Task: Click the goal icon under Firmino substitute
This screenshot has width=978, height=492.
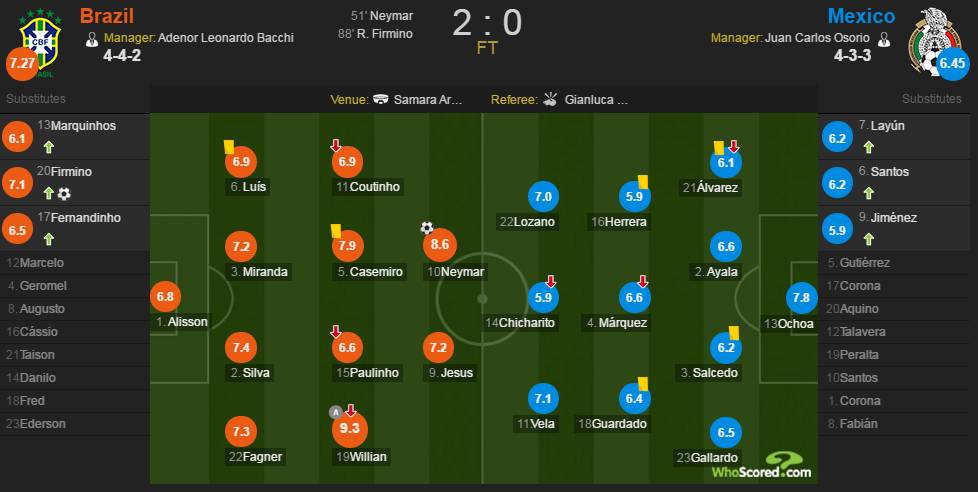Action: point(64,194)
